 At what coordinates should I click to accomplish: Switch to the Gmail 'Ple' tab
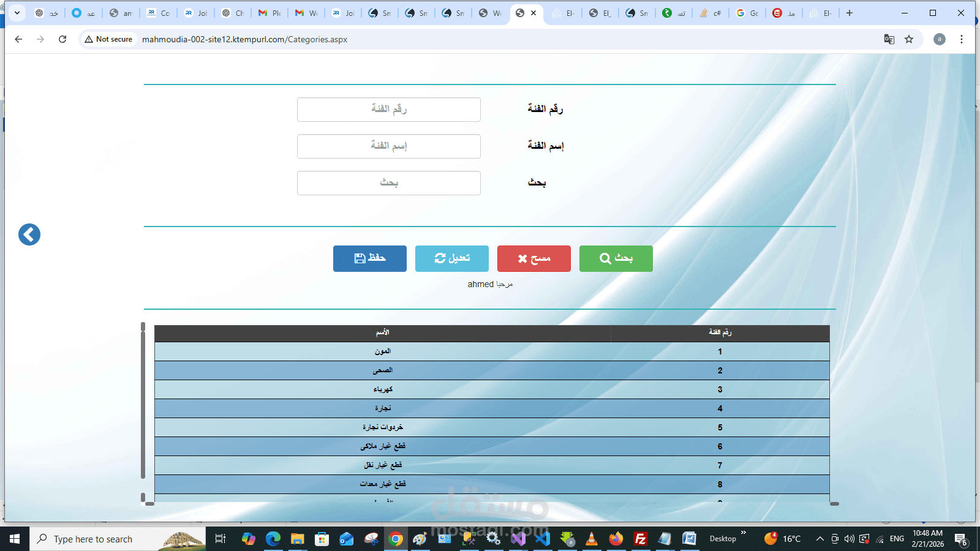pos(269,13)
